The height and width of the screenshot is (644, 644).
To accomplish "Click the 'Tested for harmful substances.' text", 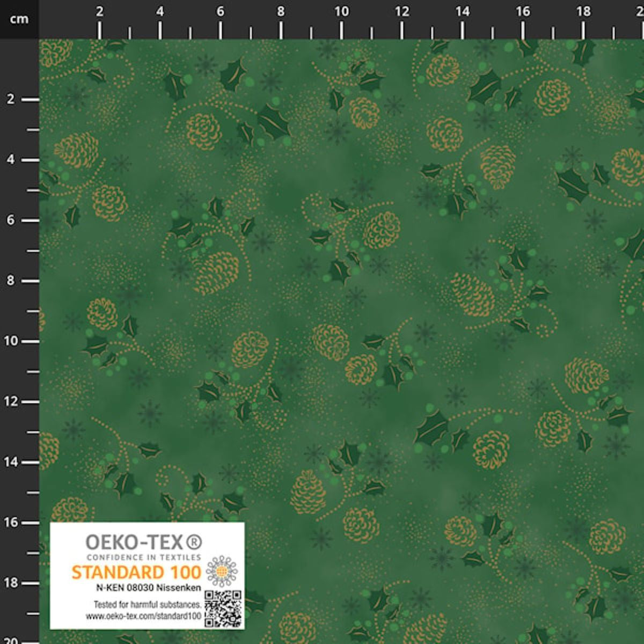I will (x=148, y=605).
